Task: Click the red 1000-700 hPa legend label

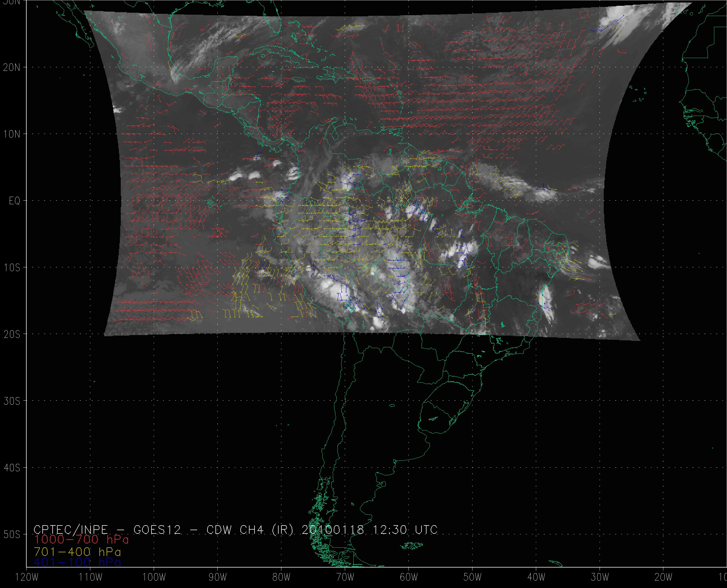Action: [x=81, y=540]
